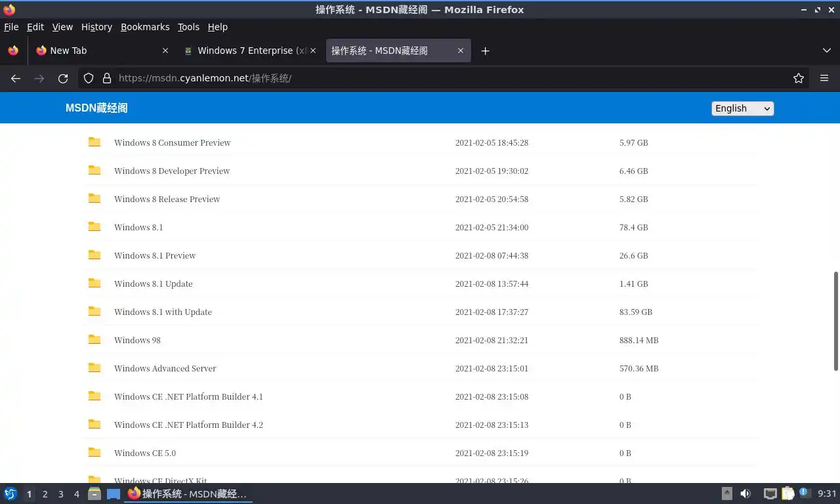Click the show desktop taskbar icon
840x504 pixels.
[114, 493]
